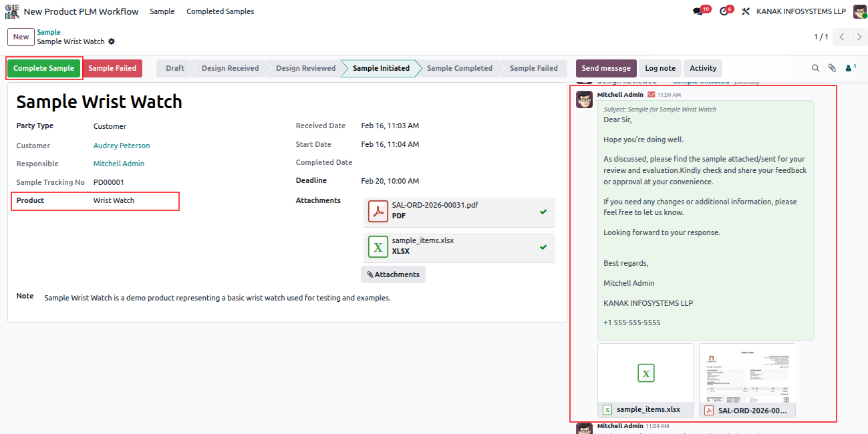
Task: Open the Sample menu
Action: coord(162,11)
